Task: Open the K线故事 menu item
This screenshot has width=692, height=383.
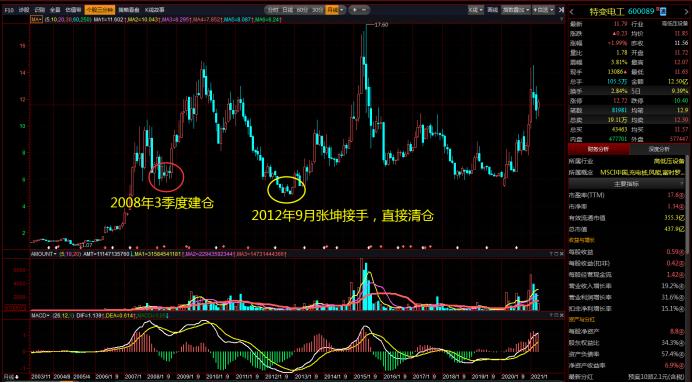Action: [155, 9]
